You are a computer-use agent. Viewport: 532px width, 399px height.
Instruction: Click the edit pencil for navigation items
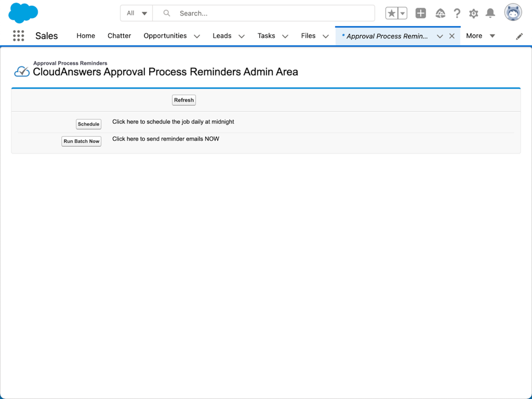click(x=520, y=36)
